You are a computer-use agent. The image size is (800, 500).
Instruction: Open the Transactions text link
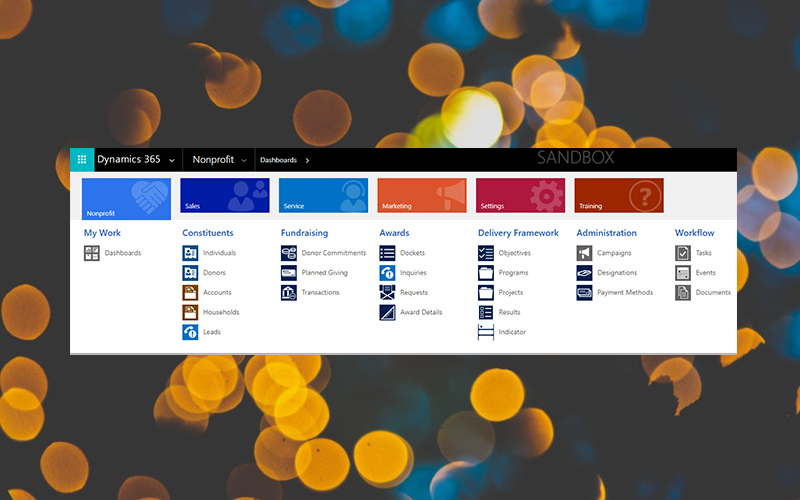tap(320, 292)
